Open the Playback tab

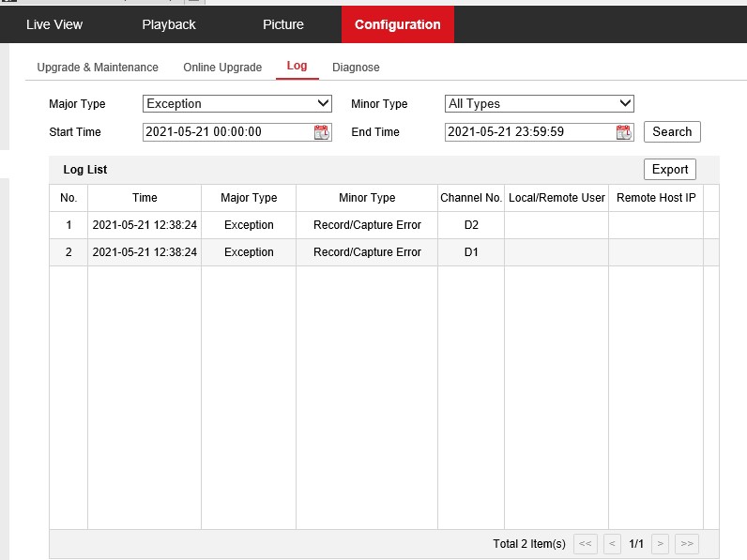(169, 24)
